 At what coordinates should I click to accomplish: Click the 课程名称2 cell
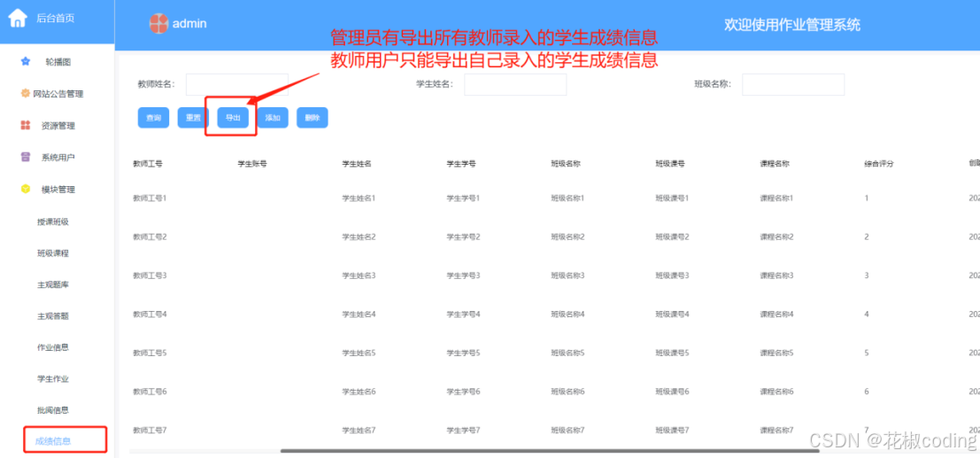click(x=776, y=237)
